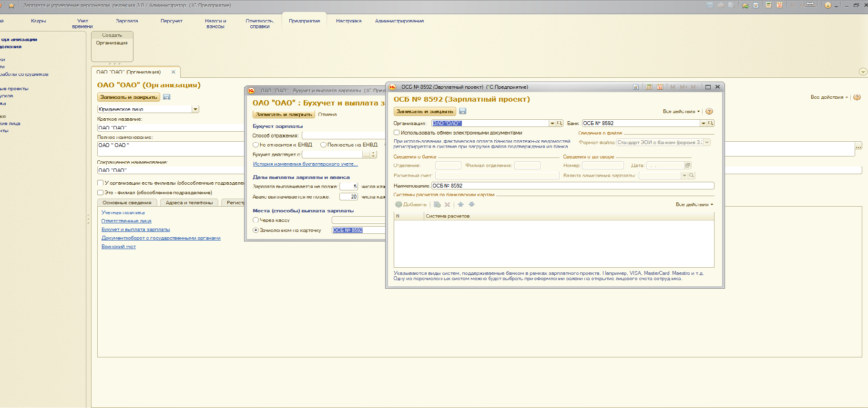868x408 pixels.
Task: Open Основные сведения tab
Action: click(127, 203)
